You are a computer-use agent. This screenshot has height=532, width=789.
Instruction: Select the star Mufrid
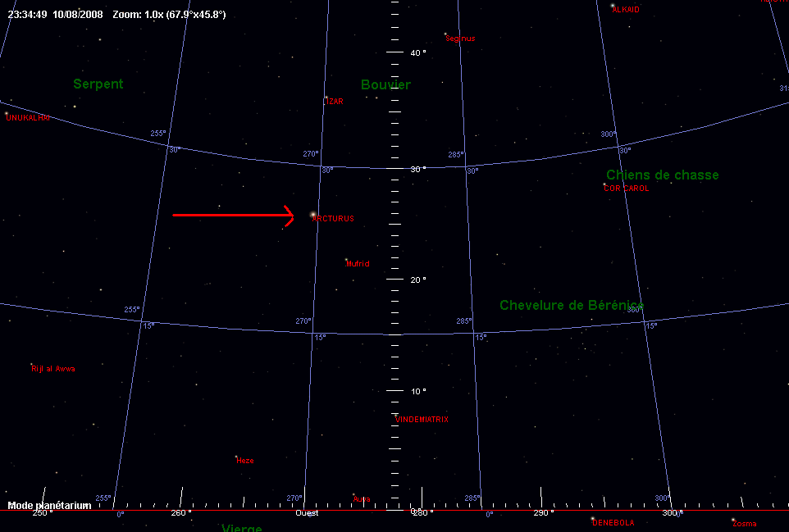(346, 260)
